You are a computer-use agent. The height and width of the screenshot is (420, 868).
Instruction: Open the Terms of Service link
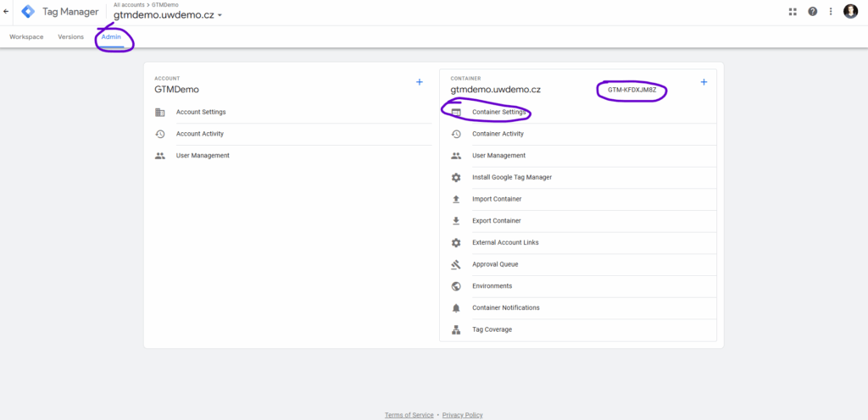click(409, 415)
